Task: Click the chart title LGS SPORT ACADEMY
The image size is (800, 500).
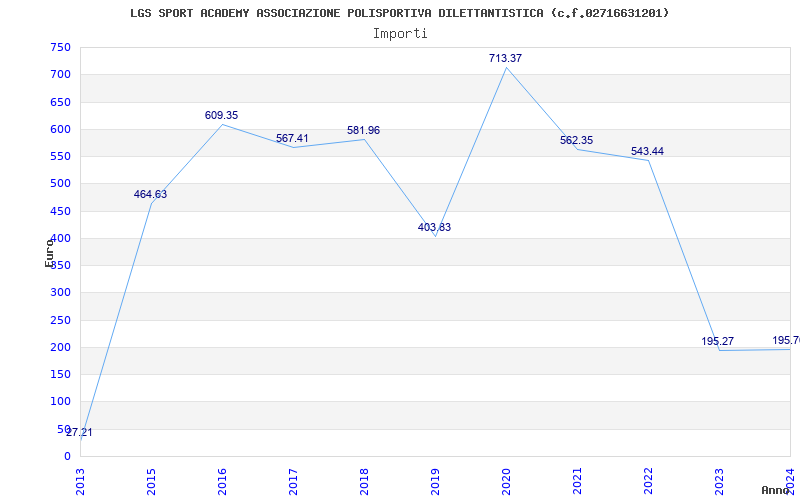Action: (x=399, y=13)
